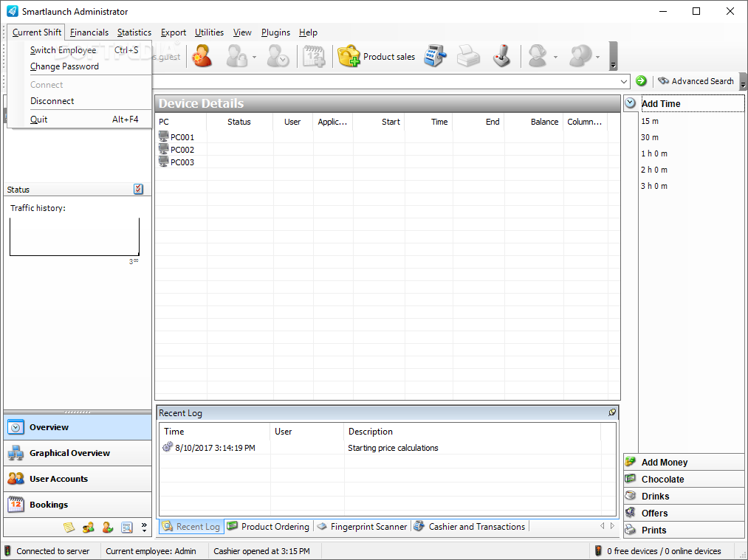Click the clock icon beside Add Time
Viewport: 748px width, 560px height.
point(630,103)
